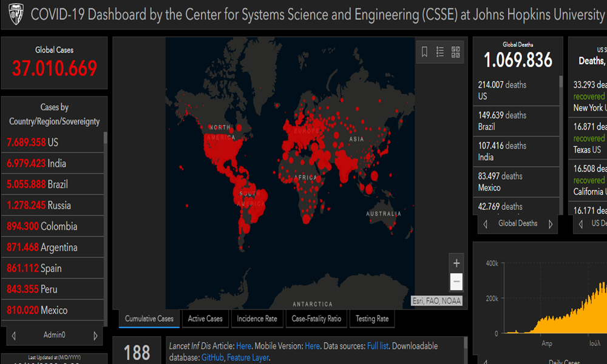
Task: Click the Johns Hopkins University shield logo
Action: click(13, 14)
